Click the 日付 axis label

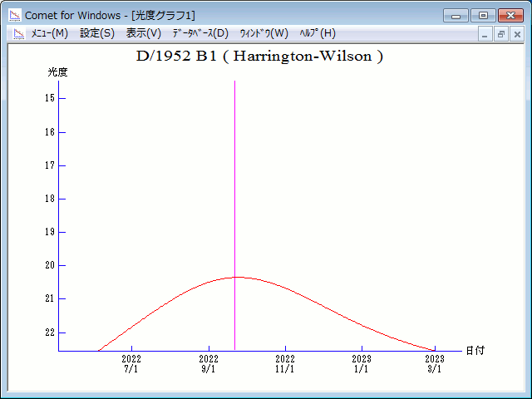475,351
